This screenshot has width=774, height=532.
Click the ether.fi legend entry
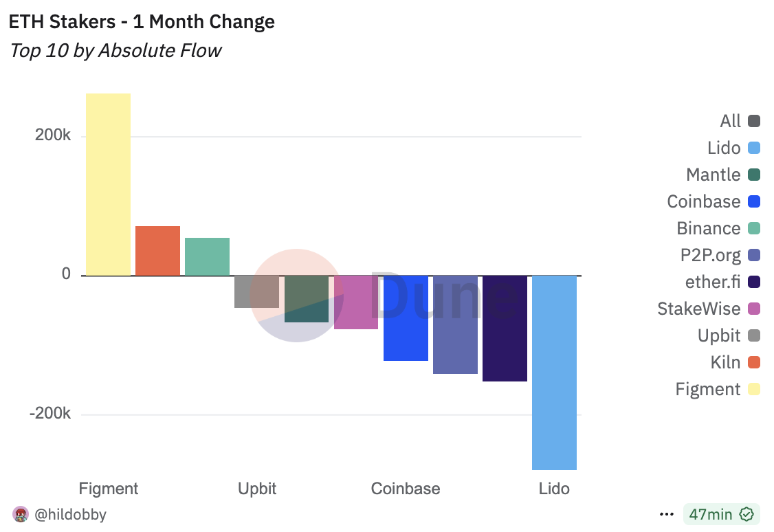coord(722,282)
